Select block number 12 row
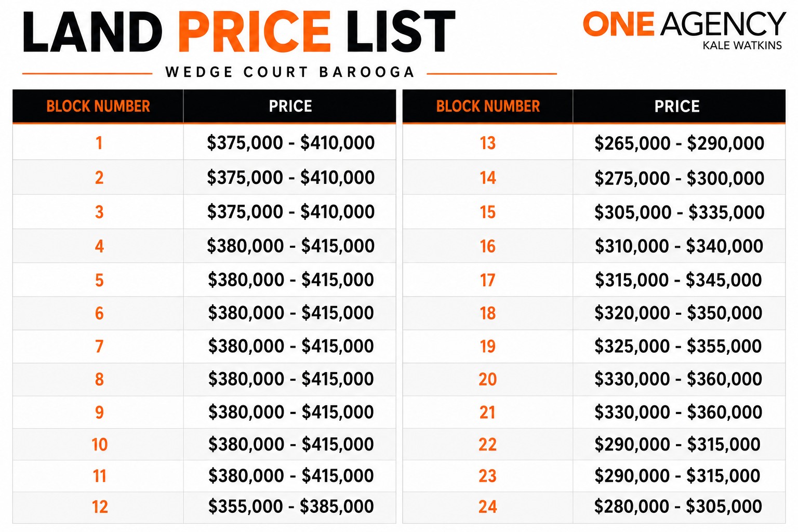 tap(204, 507)
